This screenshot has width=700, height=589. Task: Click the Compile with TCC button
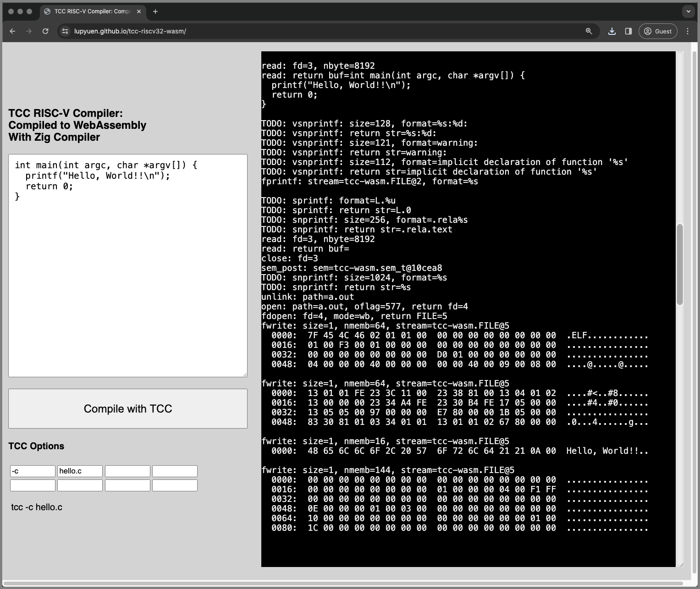pyautogui.click(x=128, y=409)
